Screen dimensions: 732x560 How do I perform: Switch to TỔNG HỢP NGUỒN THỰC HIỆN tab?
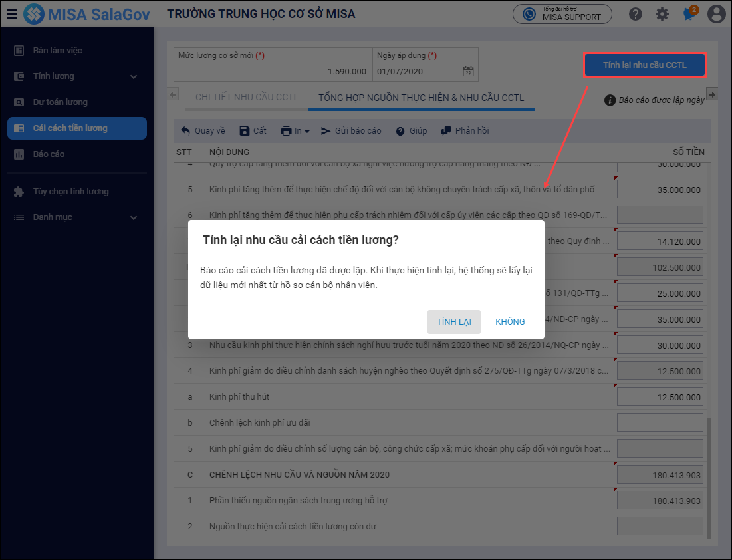click(421, 98)
